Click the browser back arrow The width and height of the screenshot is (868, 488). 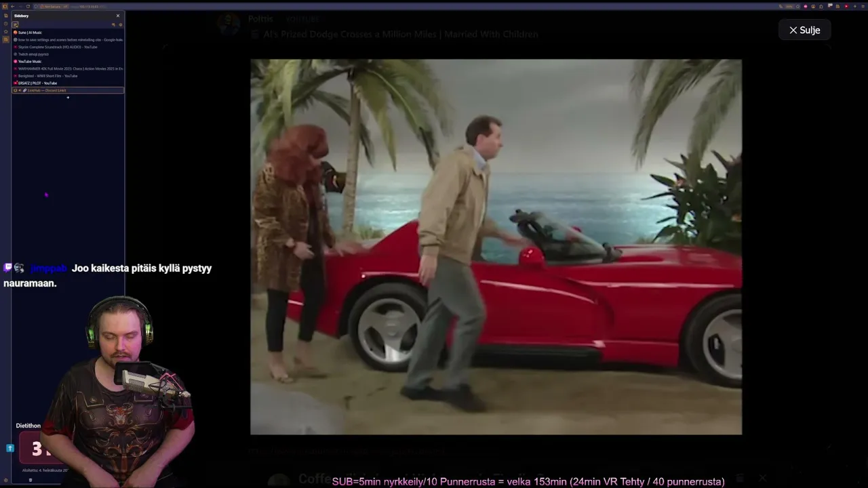click(x=12, y=6)
